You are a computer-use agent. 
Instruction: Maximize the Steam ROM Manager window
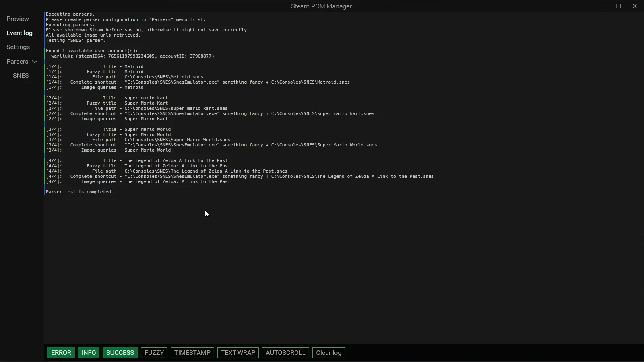[619, 6]
